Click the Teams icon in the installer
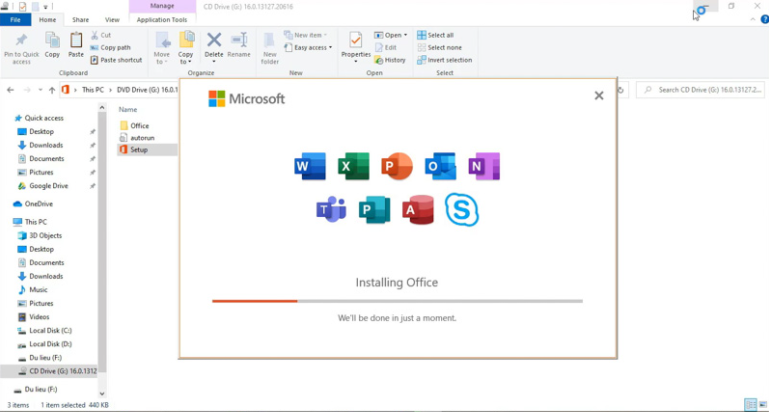The width and height of the screenshot is (769, 412). 331,210
